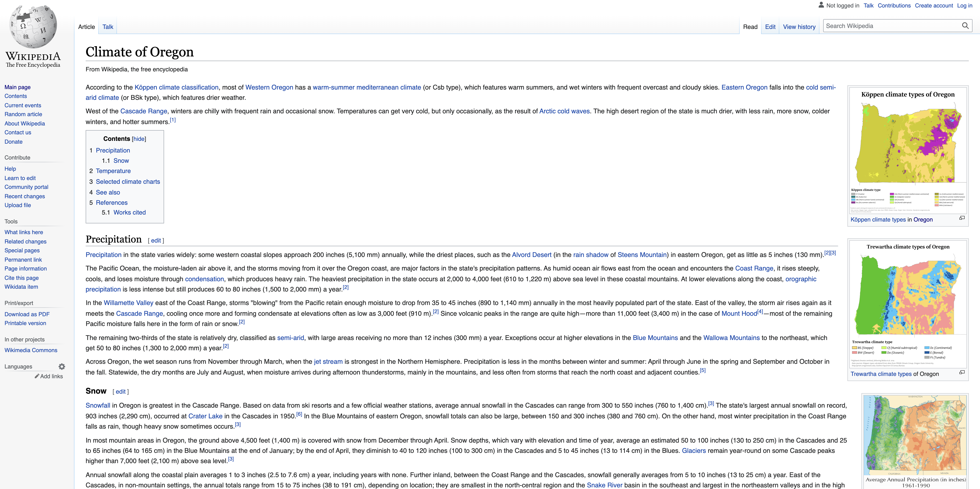The image size is (980, 489).
Task: Open Recent changes link
Action: pyautogui.click(x=25, y=196)
